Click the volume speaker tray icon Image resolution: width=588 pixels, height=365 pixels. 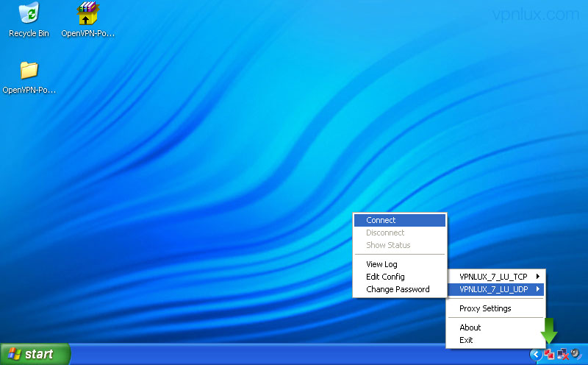click(x=576, y=354)
